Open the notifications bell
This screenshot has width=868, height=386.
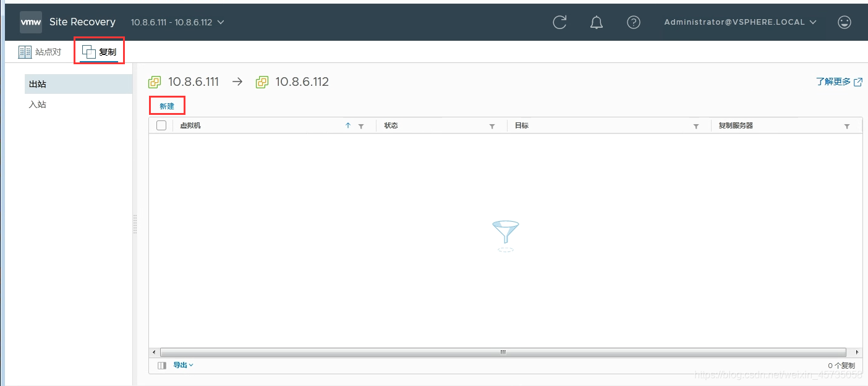tap(597, 22)
